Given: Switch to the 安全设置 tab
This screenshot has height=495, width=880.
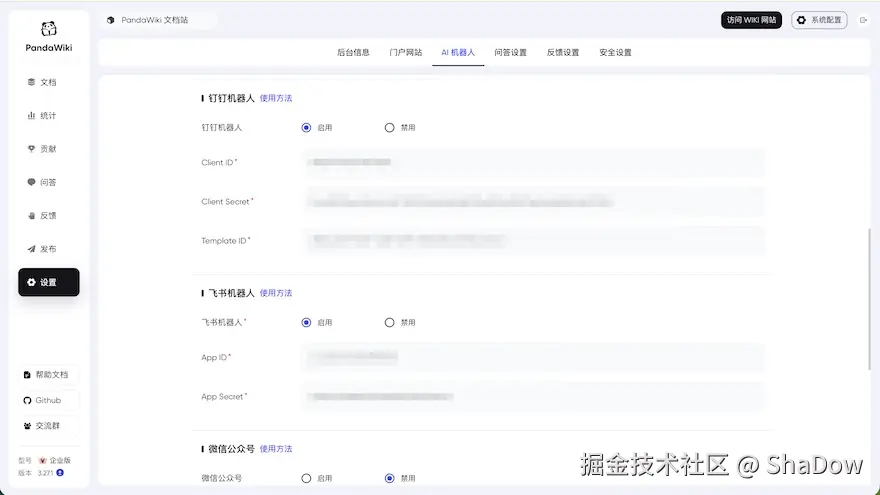Looking at the screenshot, I should [x=616, y=53].
